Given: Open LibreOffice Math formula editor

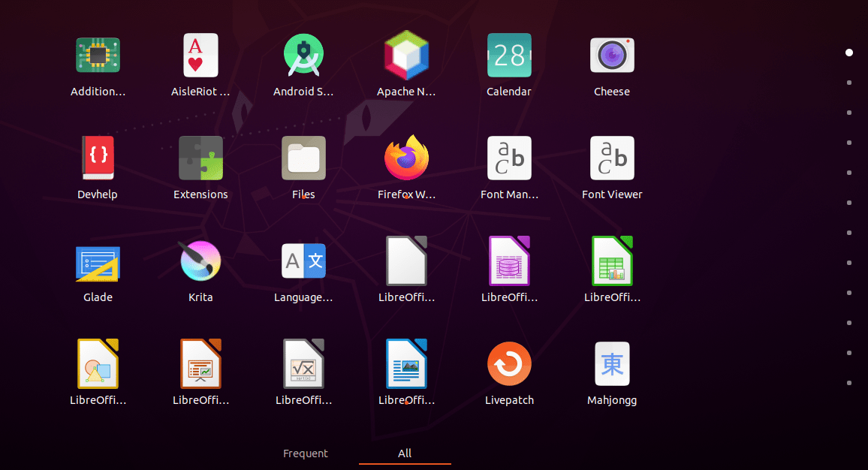Looking at the screenshot, I should [x=303, y=363].
